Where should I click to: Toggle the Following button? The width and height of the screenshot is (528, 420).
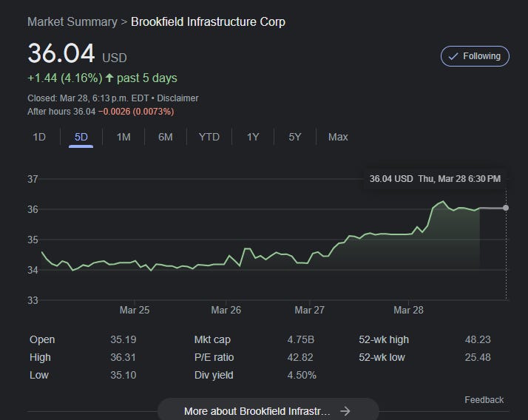(x=475, y=56)
